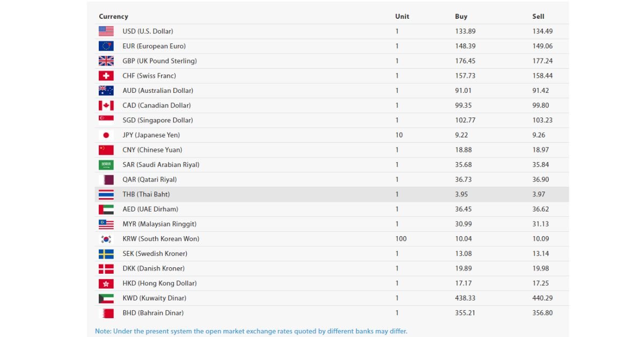Select the Saudi Arabian flag icon
The height and width of the screenshot is (337, 644).
click(x=106, y=165)
